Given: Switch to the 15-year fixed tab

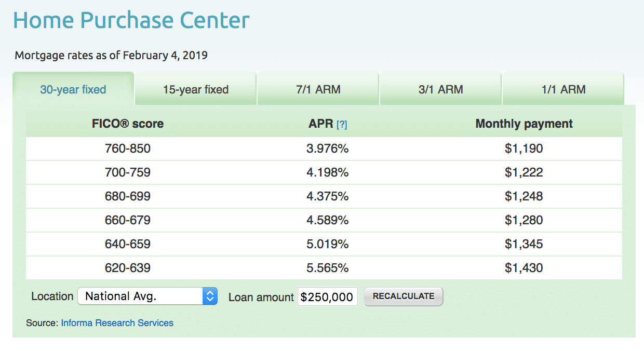Looking at the screenshot, I should point(196,89).
